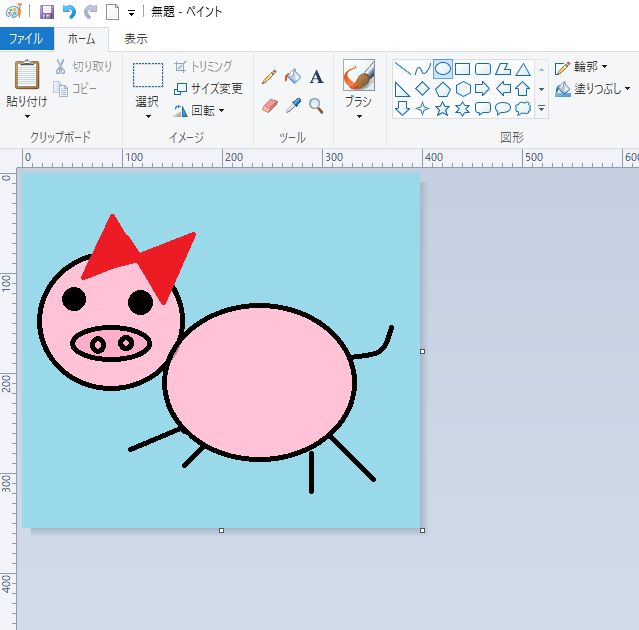
Task: Open サイズ変更 resize dialog
Action: click(209, 88)
